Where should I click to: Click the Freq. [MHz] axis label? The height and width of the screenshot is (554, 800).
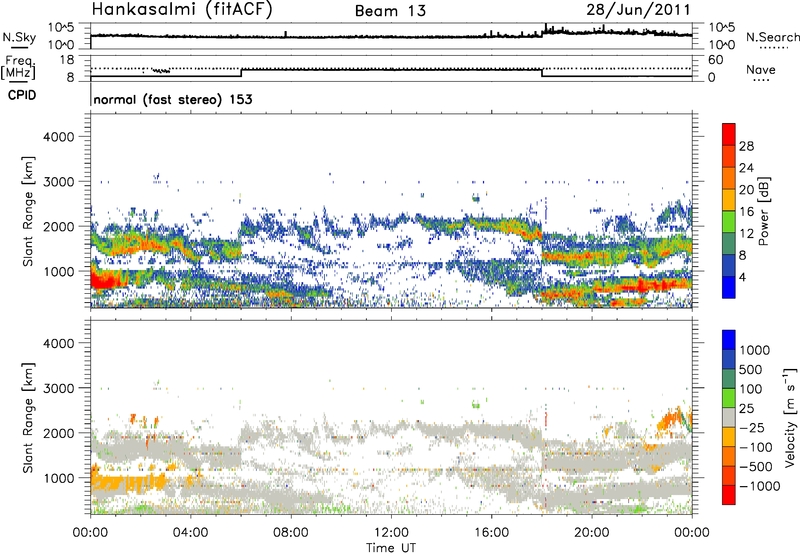tap(18, 67)
